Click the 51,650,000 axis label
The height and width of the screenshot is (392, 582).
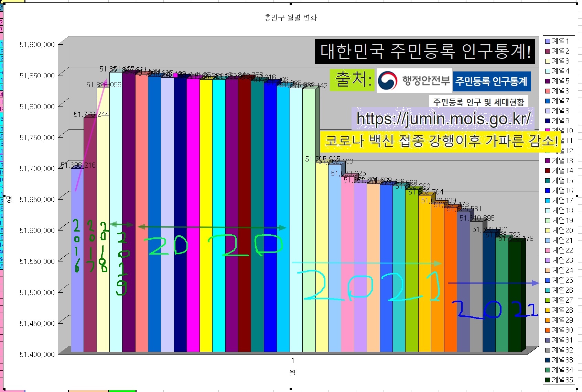coord(37,199)
